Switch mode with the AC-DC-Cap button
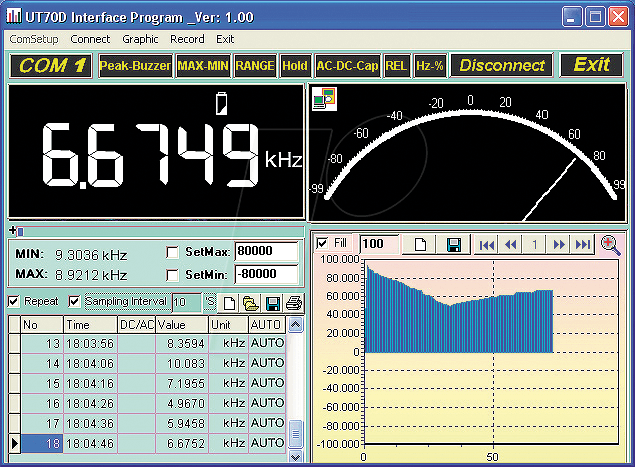 pos(347,66)
